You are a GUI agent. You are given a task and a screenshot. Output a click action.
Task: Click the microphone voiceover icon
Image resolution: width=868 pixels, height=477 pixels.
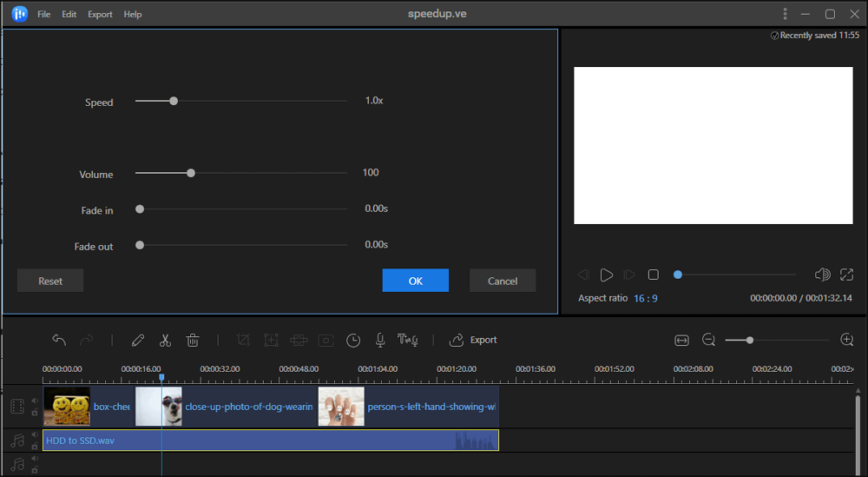click(380, 340)
